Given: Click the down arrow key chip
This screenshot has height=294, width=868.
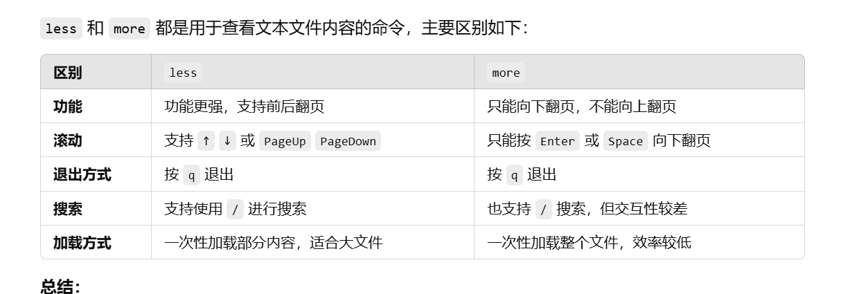Looking at the screenshot, I should [x=227, y=140].
